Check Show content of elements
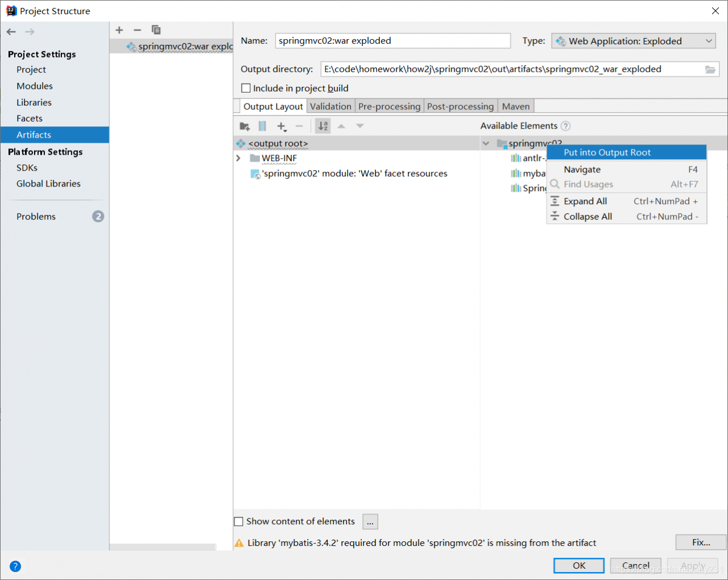Image resolution: width=728 pixels, height=580 pixels. pyautogui.click(x=238, y=521)
